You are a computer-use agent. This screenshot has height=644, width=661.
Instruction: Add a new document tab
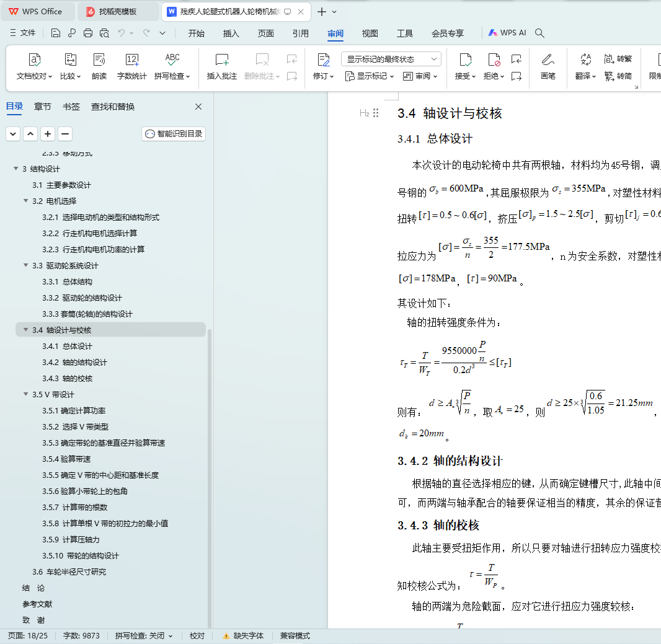point(322,12)
